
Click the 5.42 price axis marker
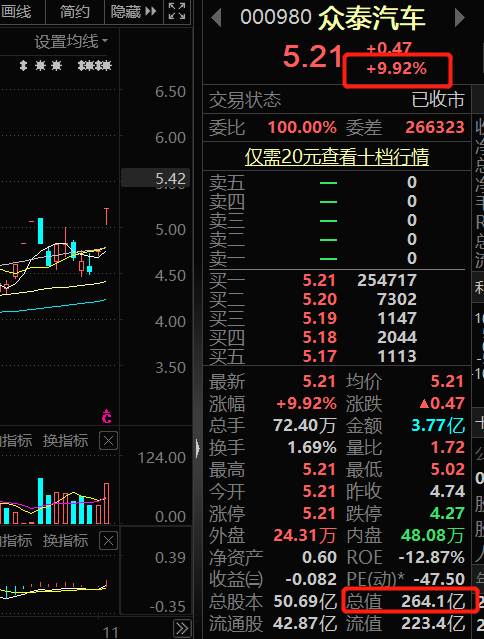pos(155,178)
